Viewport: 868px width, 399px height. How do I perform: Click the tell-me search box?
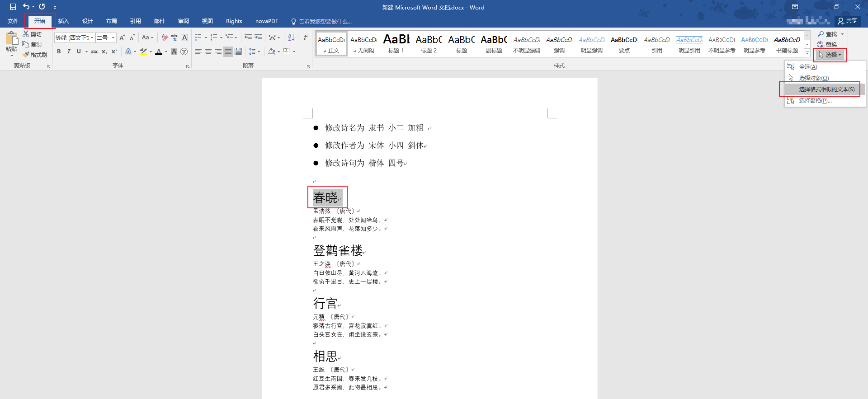[x=322, y=21]
